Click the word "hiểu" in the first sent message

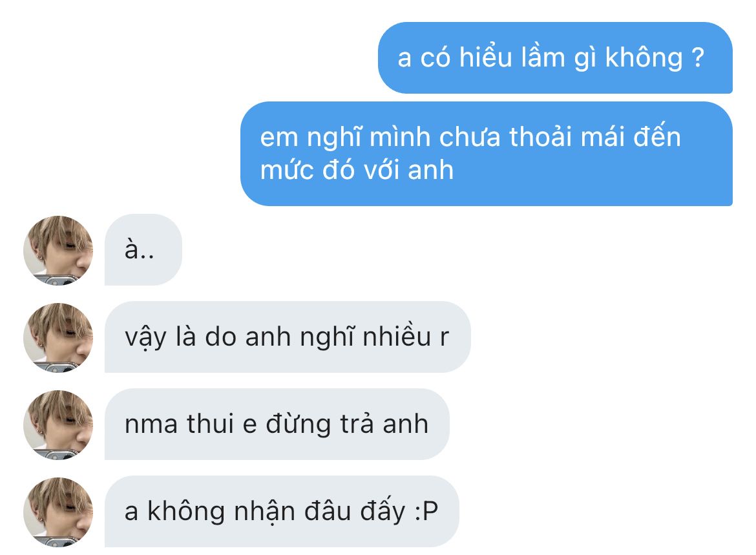point(485,57)
